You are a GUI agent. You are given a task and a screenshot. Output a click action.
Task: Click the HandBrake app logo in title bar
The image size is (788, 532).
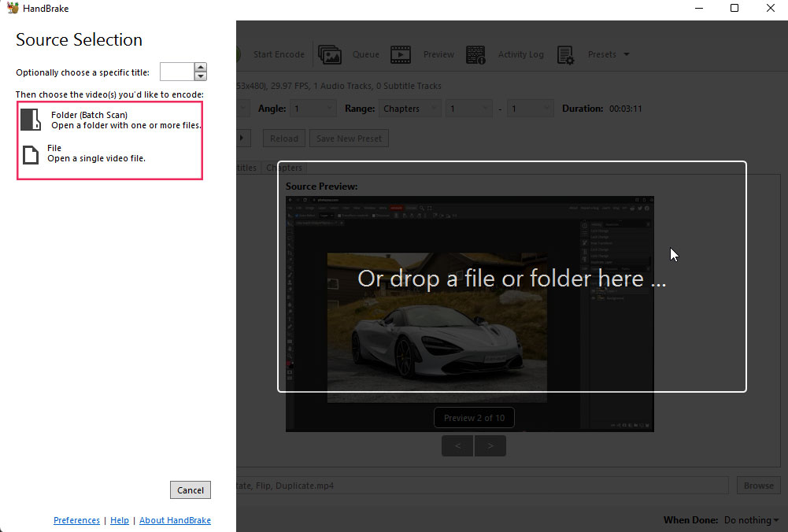click(13, 9)
